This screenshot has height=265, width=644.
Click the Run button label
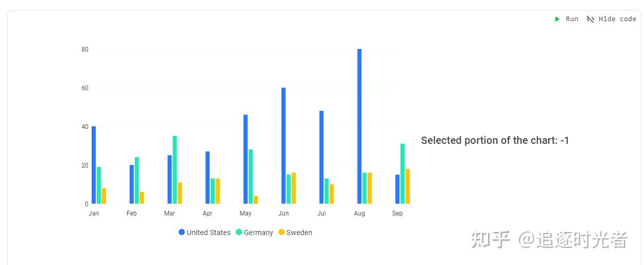click(572, 19)
